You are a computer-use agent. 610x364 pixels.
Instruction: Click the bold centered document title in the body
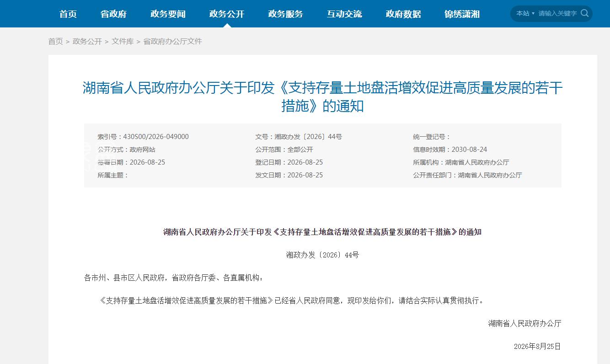[322, 232]
